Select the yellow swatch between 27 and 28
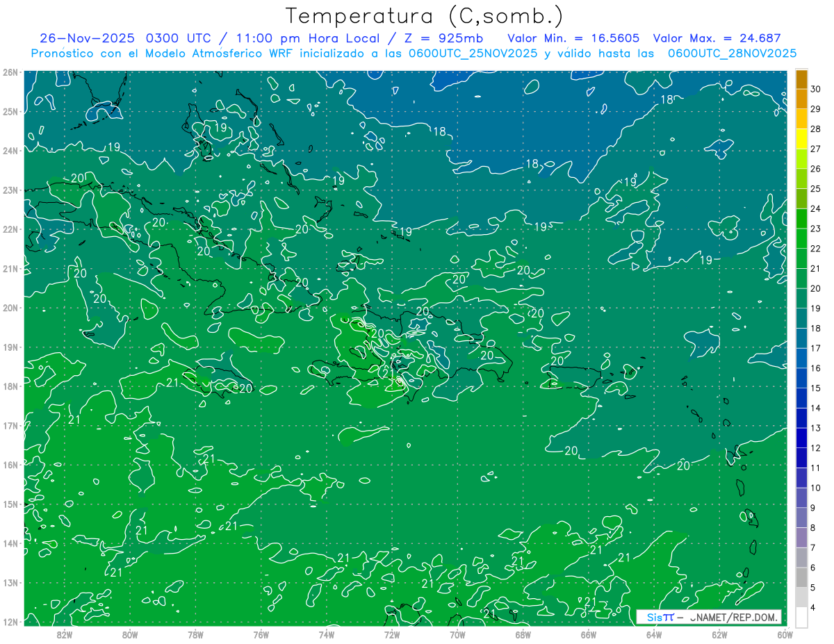 point(801,139)
